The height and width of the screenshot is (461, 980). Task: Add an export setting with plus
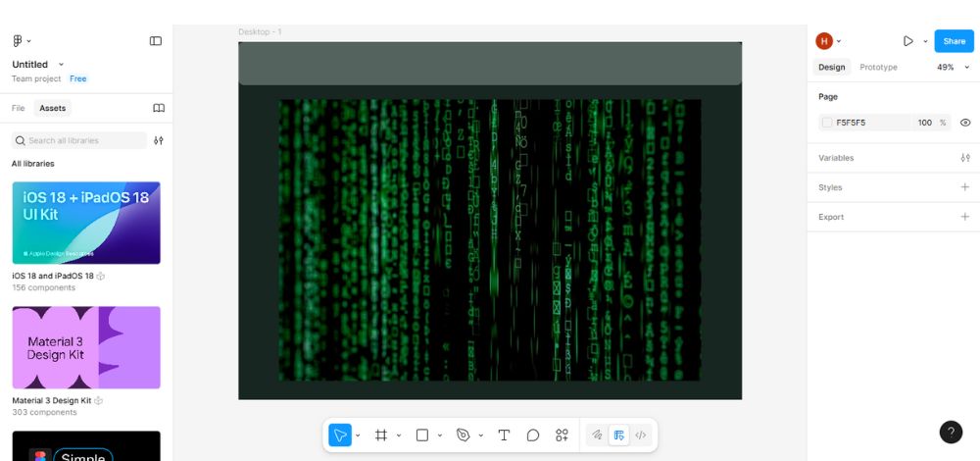point(965,217)
